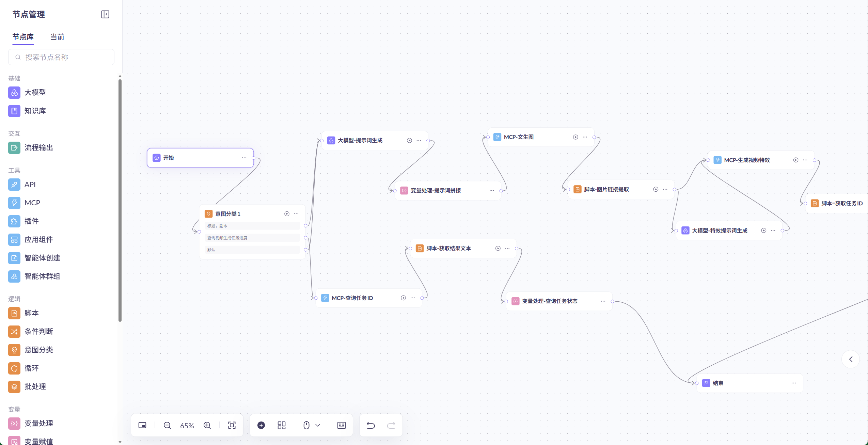Run the 意图分类1 node

coord(287,214)
